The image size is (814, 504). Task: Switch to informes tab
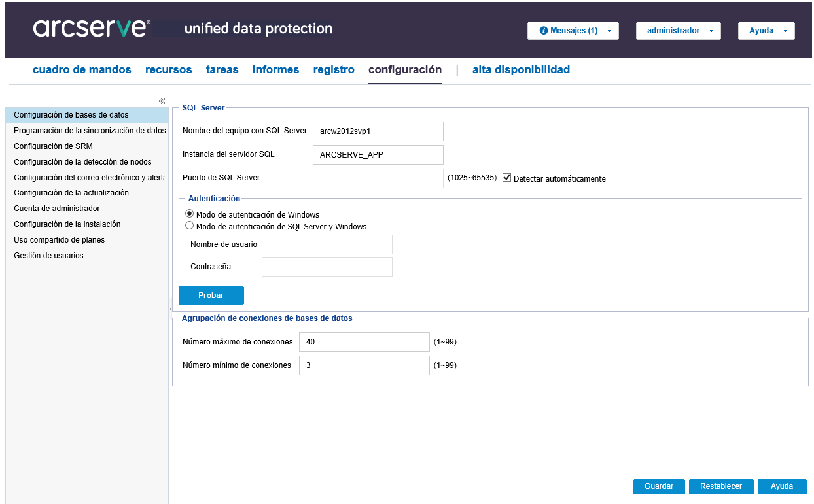276,69
